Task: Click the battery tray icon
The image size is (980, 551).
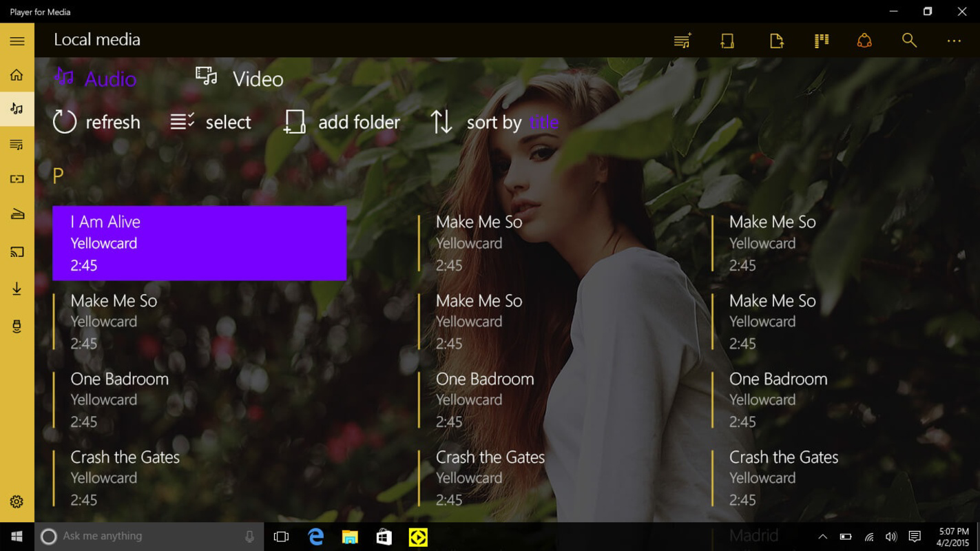Action: [x=846, y=537]
